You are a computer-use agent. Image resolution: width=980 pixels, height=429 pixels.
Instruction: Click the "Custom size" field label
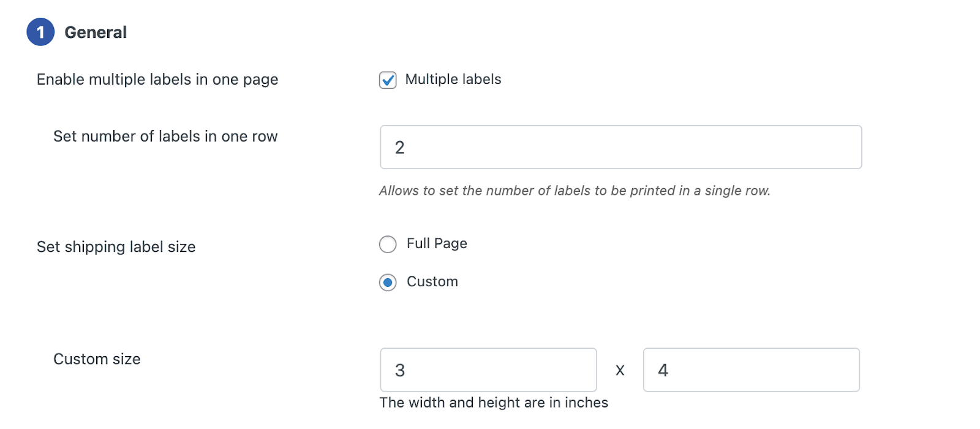[x=97, y=359]
